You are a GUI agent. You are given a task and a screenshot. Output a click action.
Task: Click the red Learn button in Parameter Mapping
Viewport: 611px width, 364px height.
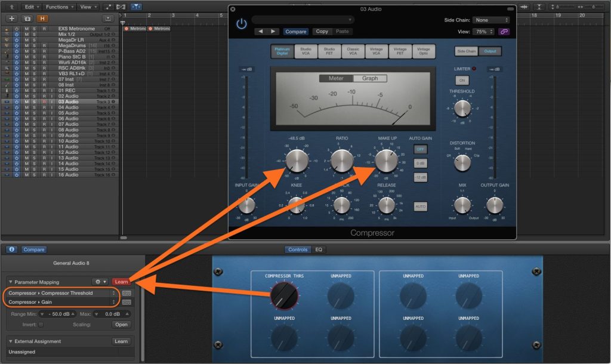point(121,282)
